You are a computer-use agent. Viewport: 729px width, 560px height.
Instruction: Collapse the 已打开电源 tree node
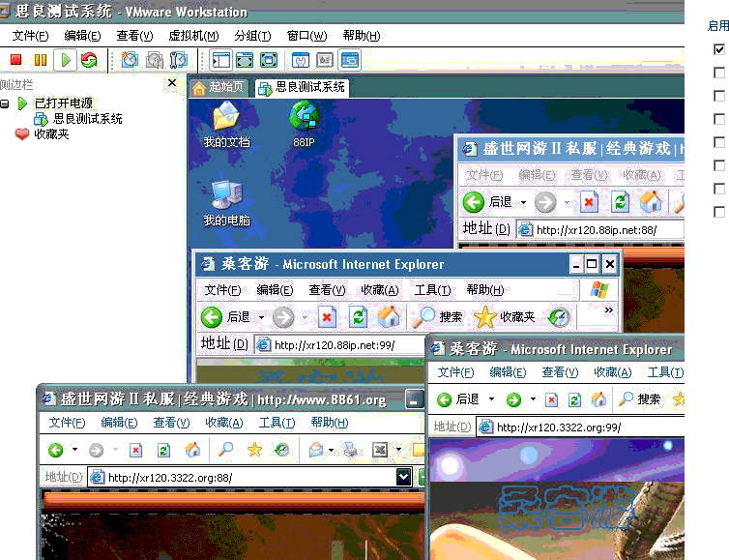pos(4,103)
